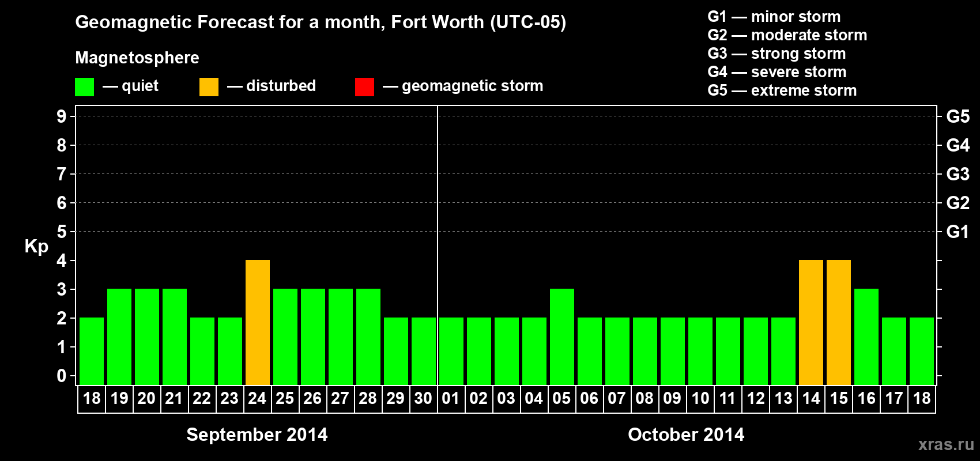Click the 'G4 — severe storm' legend line

point(777,72)
